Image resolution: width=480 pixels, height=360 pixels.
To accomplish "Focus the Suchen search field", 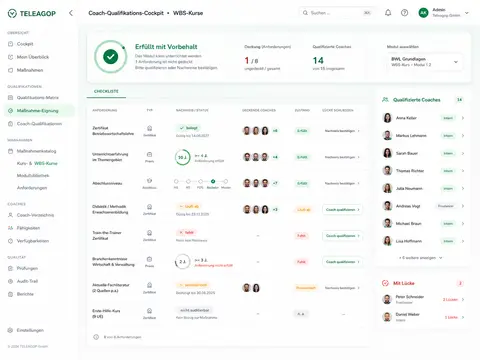I will [x=337, y=13].
